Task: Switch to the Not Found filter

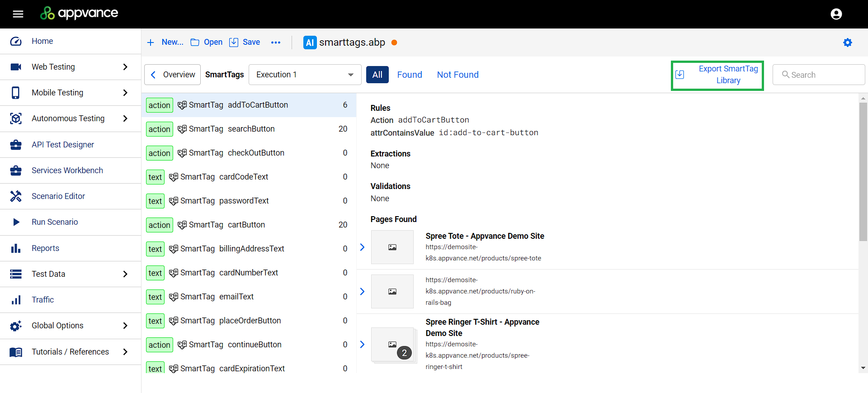Action: pyautogui.click(x=458, y=75)
